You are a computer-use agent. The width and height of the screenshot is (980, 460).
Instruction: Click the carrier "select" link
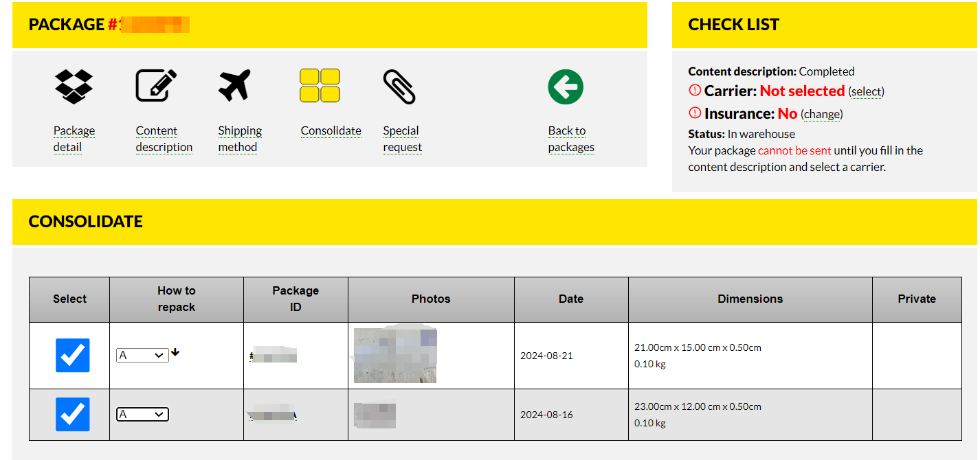tap(866, 91)
